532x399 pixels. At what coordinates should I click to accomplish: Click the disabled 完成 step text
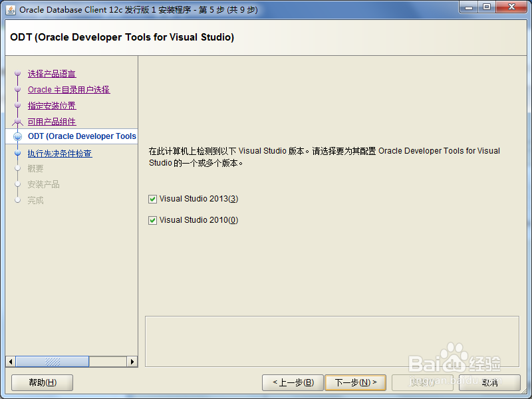(x=36, y=201)
